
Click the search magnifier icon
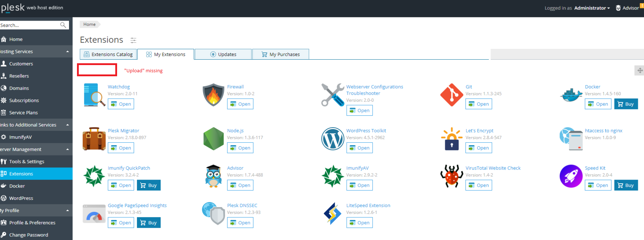coord(63,25)
